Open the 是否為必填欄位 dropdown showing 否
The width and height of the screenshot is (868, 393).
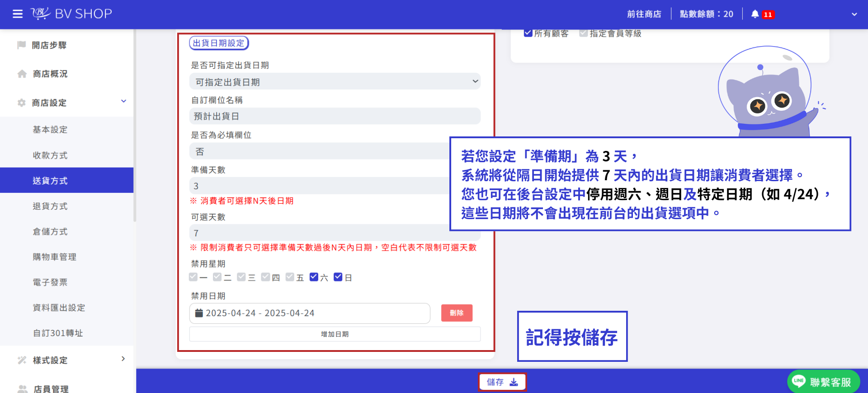(319, 151)
